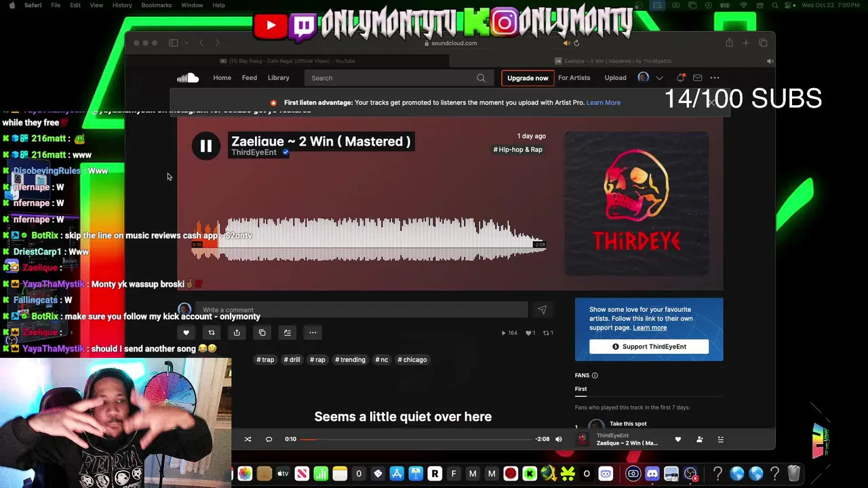Open the Library nav item

click(x=278, y=78)
